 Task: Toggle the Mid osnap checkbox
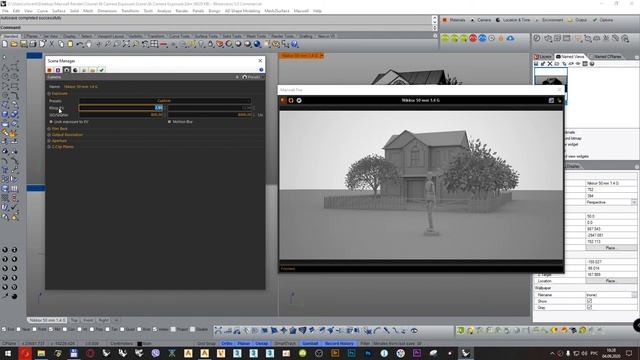tap(51, 329)
